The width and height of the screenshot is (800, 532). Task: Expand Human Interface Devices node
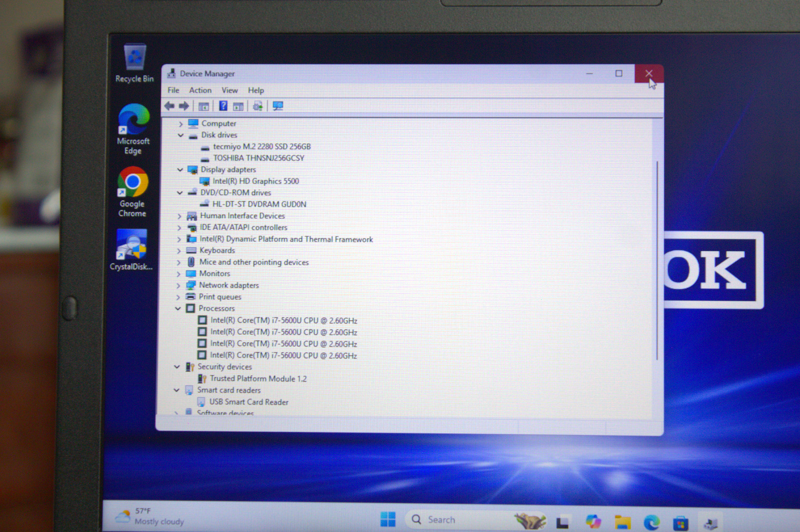coord(179,216)
